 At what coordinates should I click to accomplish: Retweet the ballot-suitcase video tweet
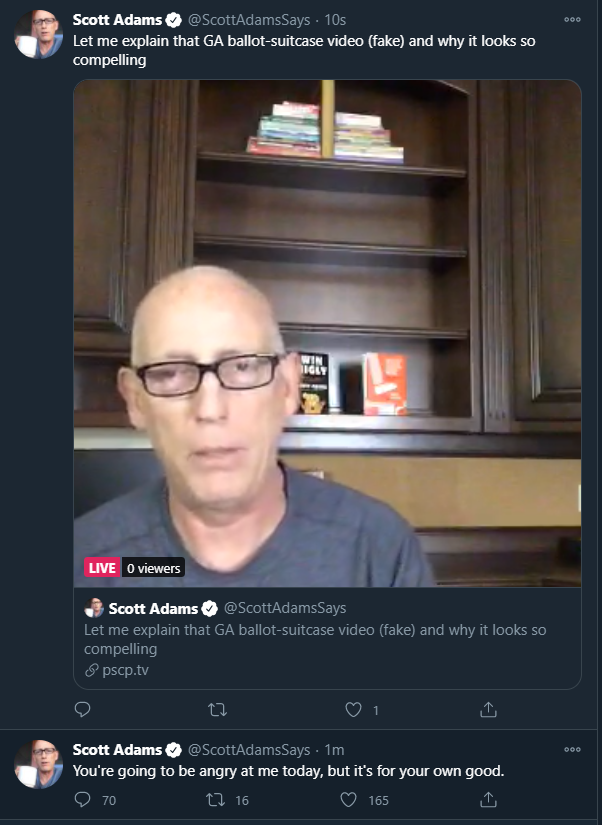coord(217,710)
